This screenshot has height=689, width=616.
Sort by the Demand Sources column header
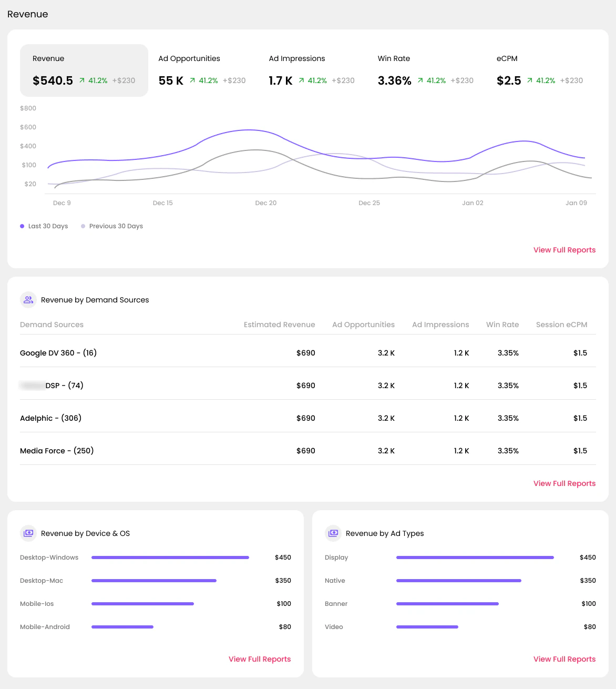[52, 325]
